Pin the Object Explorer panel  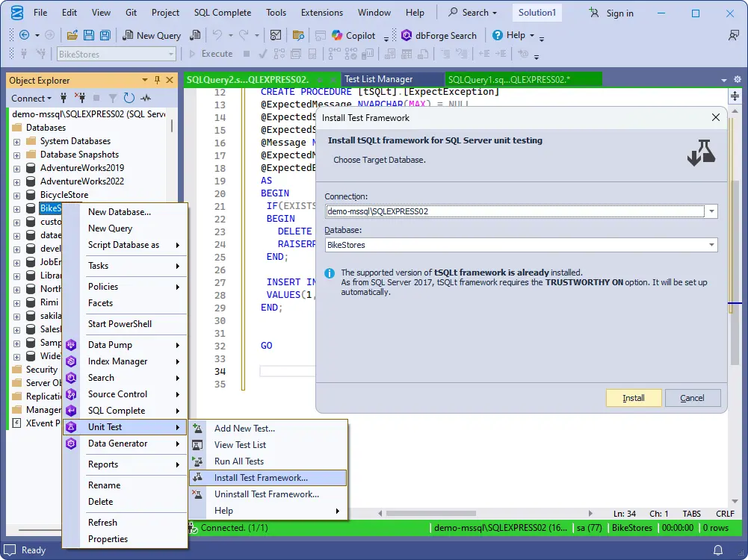click(x=155, y=80)
